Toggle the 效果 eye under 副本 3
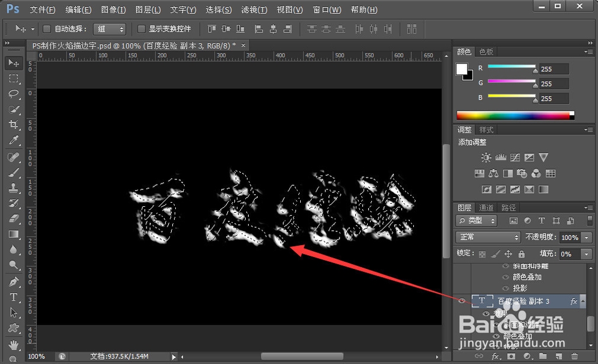This screenshot has width=598, height=364. (x=486, y=313)
